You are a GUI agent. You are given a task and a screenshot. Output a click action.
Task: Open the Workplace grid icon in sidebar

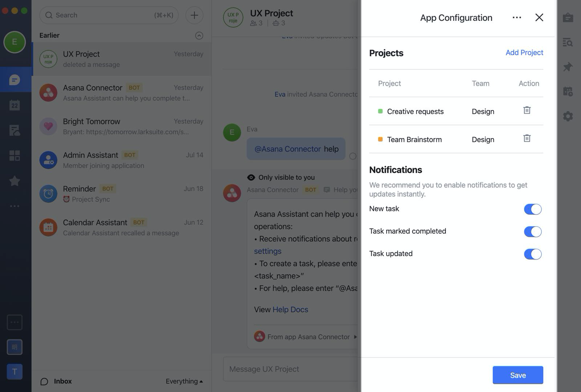click(x=15, y=155)
